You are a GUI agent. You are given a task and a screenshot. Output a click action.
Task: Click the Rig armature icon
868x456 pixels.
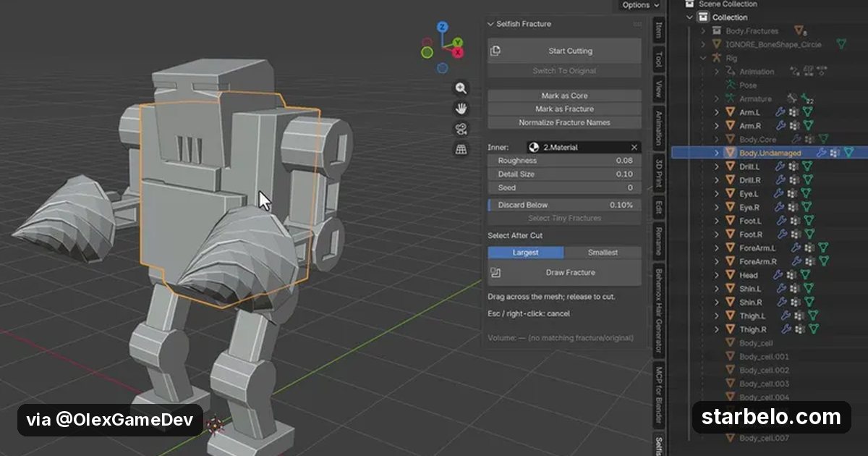click(x=716, y=58)
